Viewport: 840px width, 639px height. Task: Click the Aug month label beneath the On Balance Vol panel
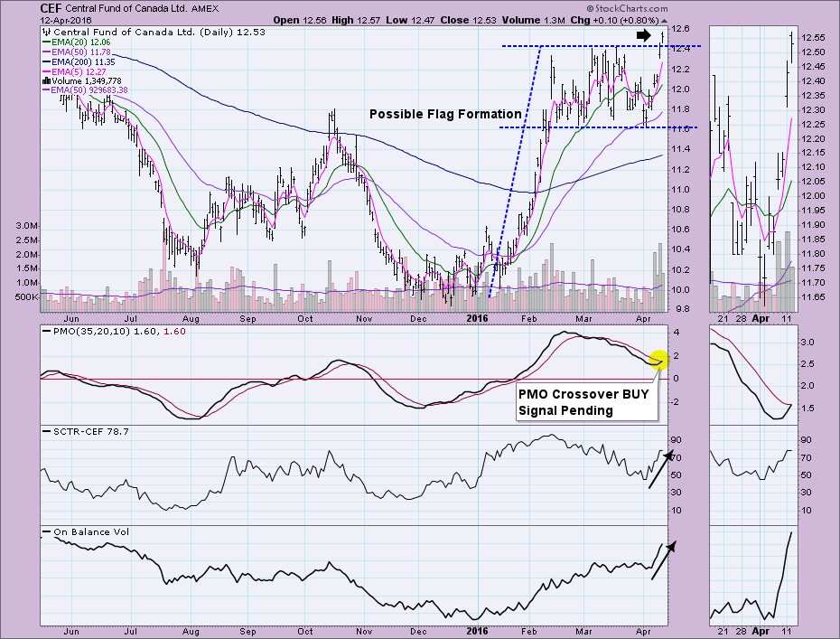coord(191,632)
